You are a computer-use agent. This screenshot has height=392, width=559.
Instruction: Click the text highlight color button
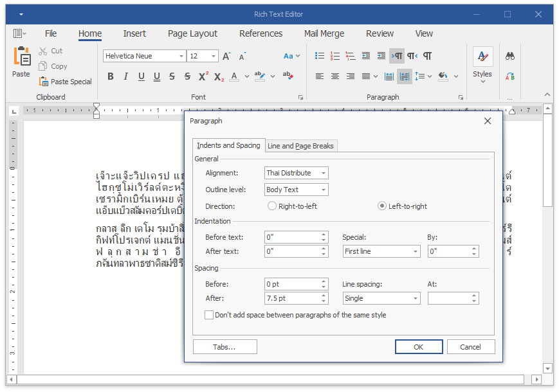[259, 76]
